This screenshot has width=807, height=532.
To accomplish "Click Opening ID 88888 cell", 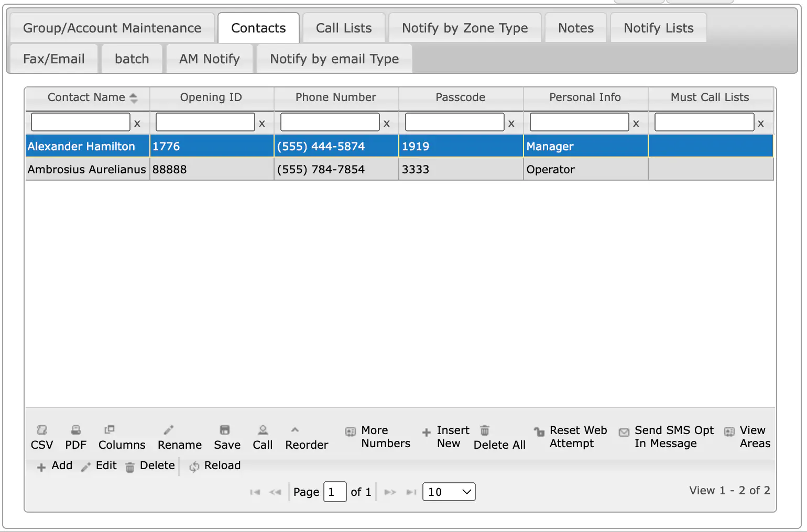I will coord(212,169).
